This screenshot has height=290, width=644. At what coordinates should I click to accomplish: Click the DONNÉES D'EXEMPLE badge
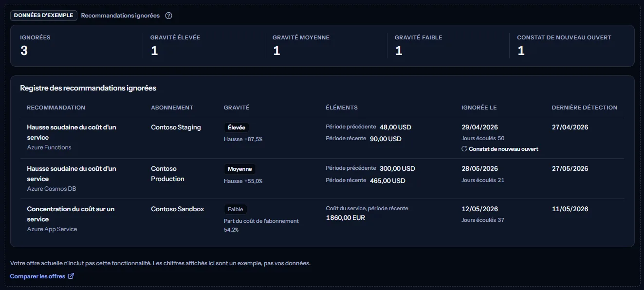(x=44, y=16)
